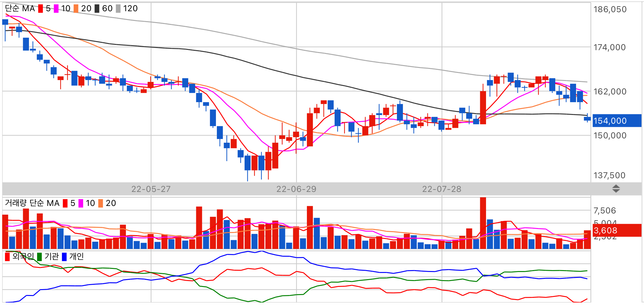The width and height of the screenshot is (644, 305).
Task: Click the orange volume MA 20 swatch
Action: click(101, 203)
